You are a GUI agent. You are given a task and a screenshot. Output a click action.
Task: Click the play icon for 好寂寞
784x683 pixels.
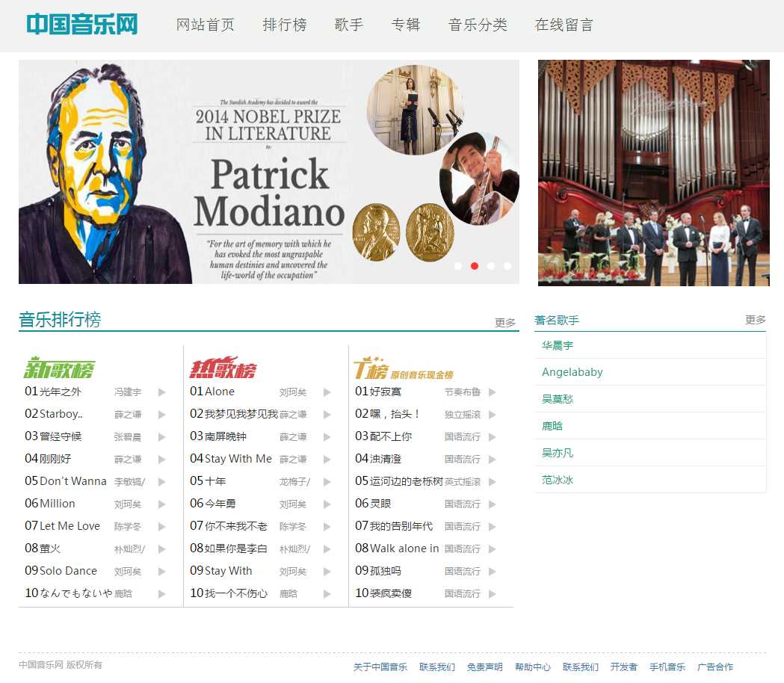(x=492, y=392)
